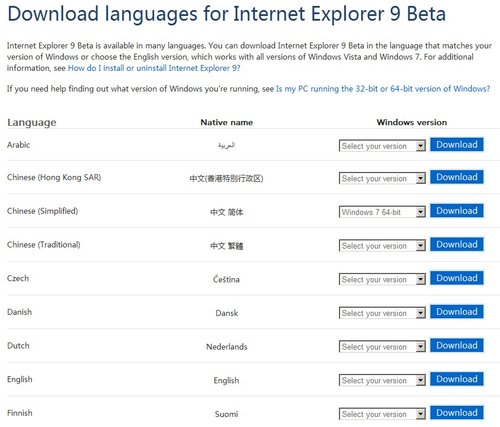Click the Arabic language name
Viewport: 500px width, 427px height.
18,145
